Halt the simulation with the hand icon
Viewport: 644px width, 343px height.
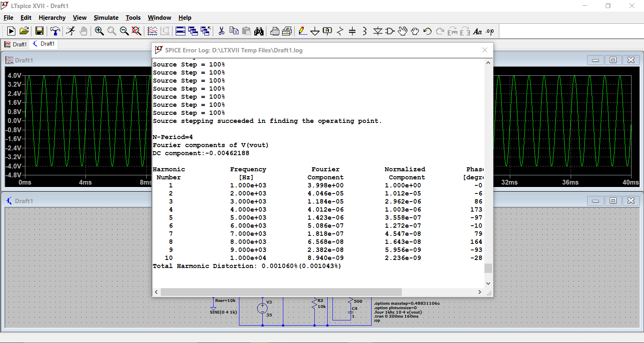(83, 31)
